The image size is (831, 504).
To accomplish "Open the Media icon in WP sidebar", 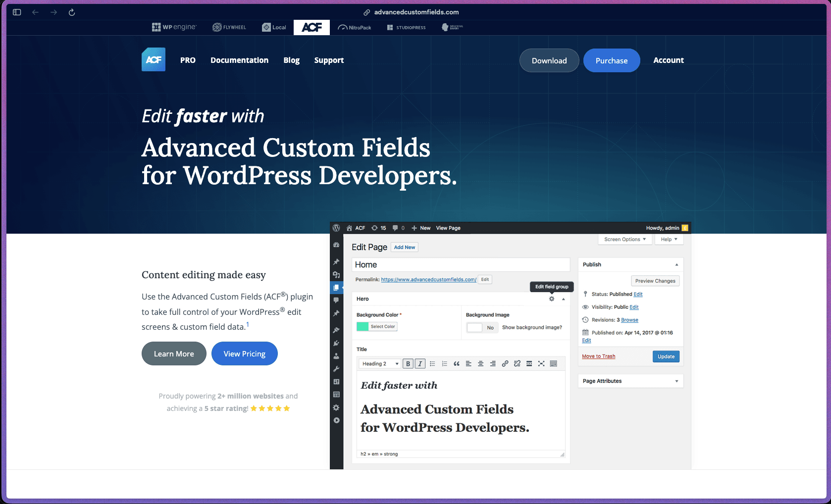I will [x=336, y=275].
